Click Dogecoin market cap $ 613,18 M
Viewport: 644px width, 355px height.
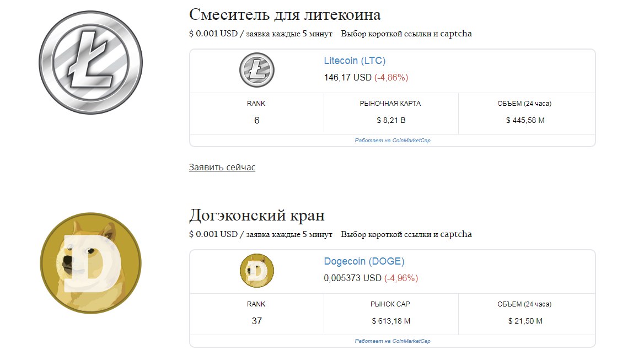pos(391,321)
